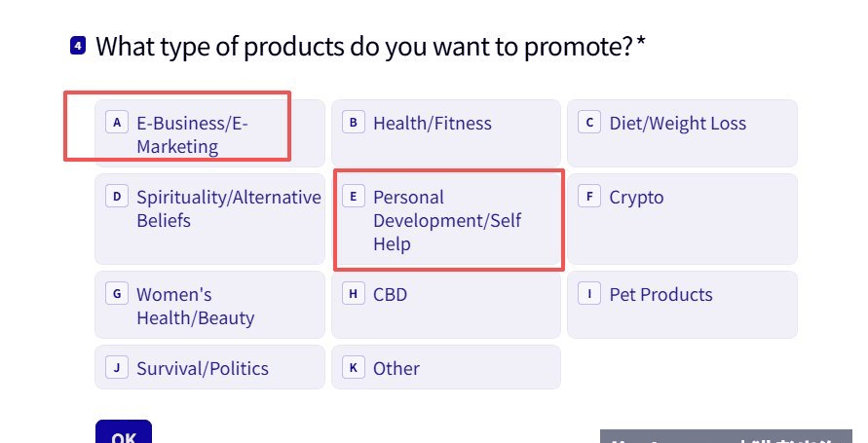Click the OK button
This screenshot has height=443, width=868.
tap(124, 432)
